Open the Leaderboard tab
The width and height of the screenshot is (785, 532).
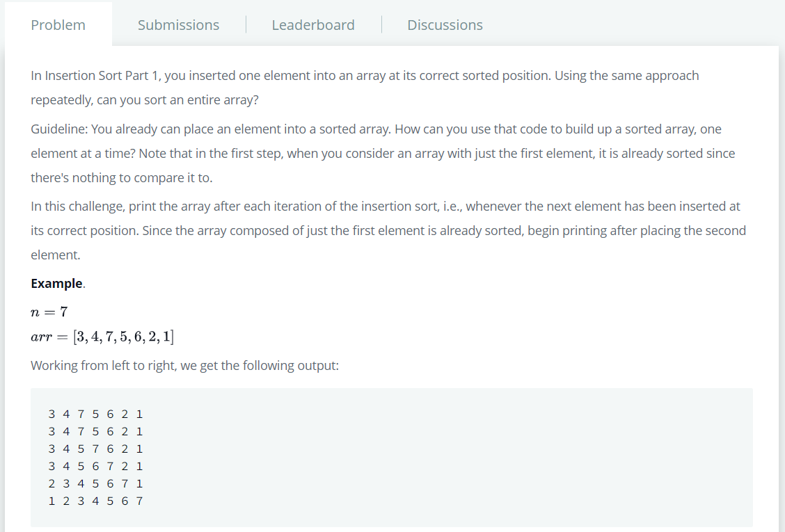313,24
